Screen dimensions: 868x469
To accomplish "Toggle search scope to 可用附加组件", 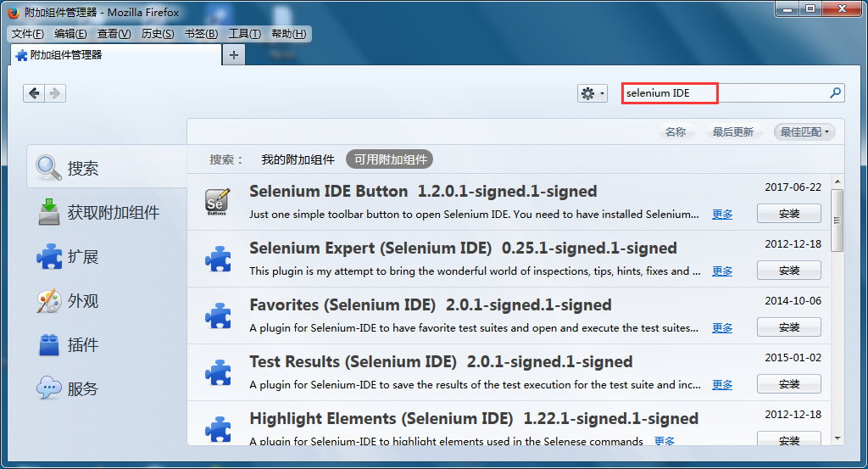I will coord(390,159).
